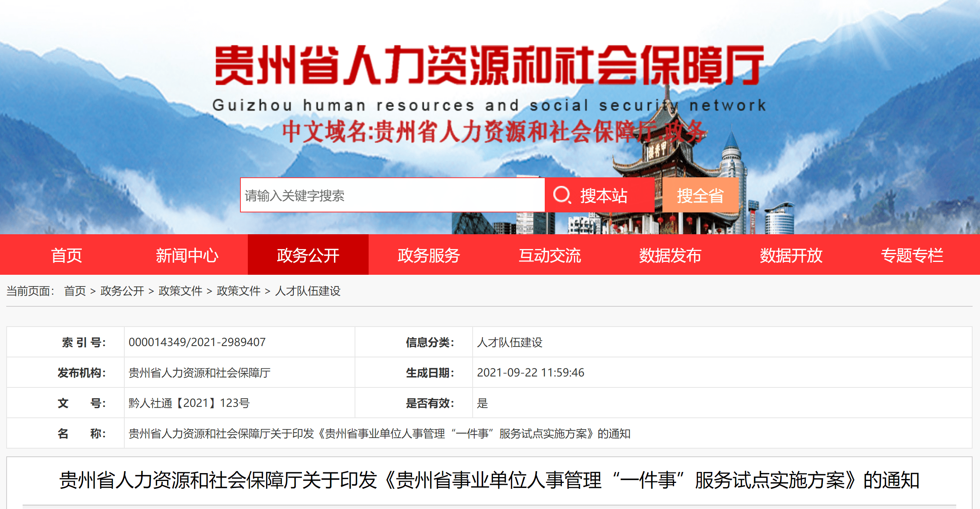Click the site title 贵州省人力资源和社会保障厅 banner
Screen dimensions: 980x509
489,65
